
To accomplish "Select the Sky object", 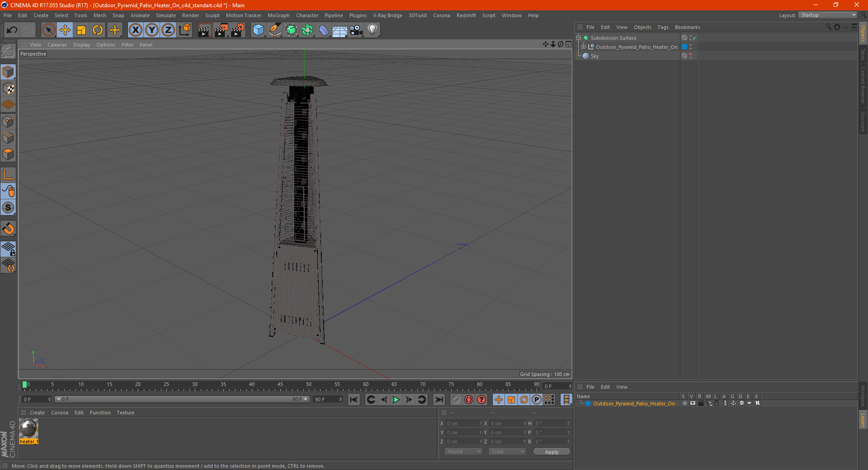I will 594,56.
